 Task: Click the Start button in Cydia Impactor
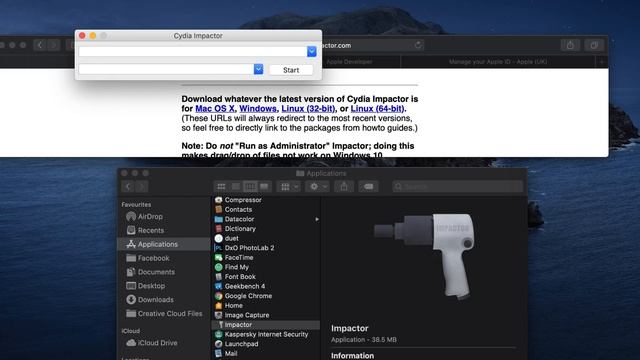click(291, 70)
